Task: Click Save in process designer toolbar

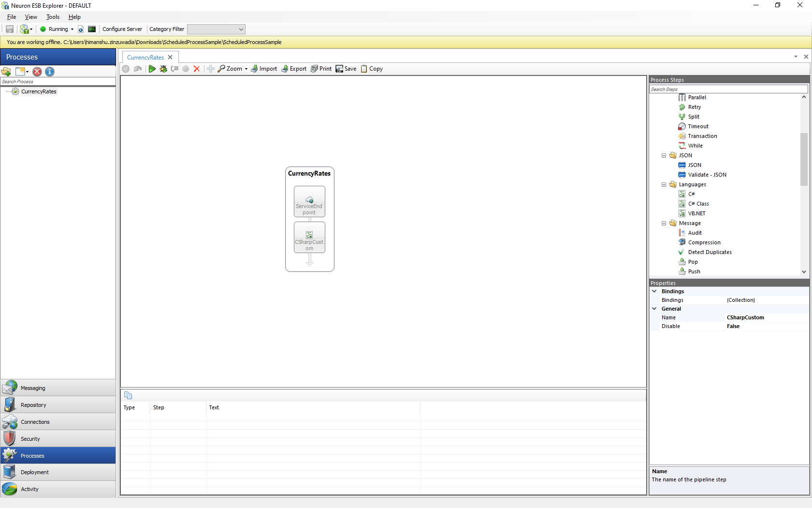Action: pos(346,69)
